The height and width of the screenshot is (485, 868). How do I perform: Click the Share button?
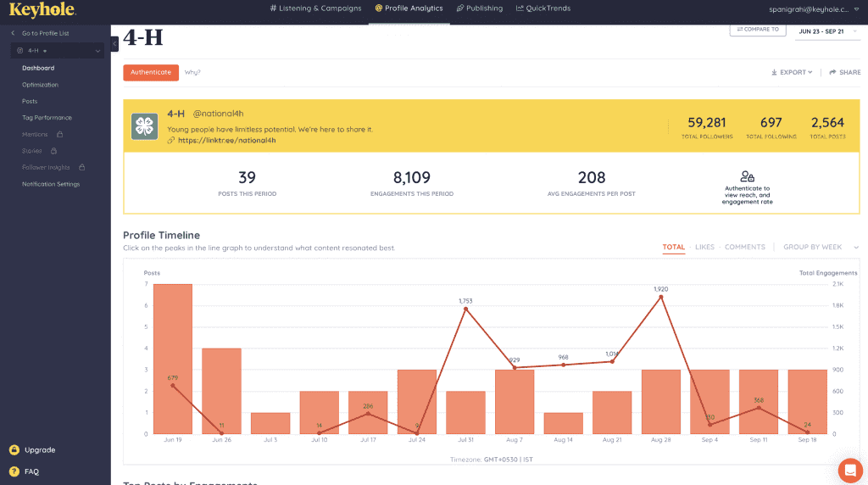coord(845,73)
